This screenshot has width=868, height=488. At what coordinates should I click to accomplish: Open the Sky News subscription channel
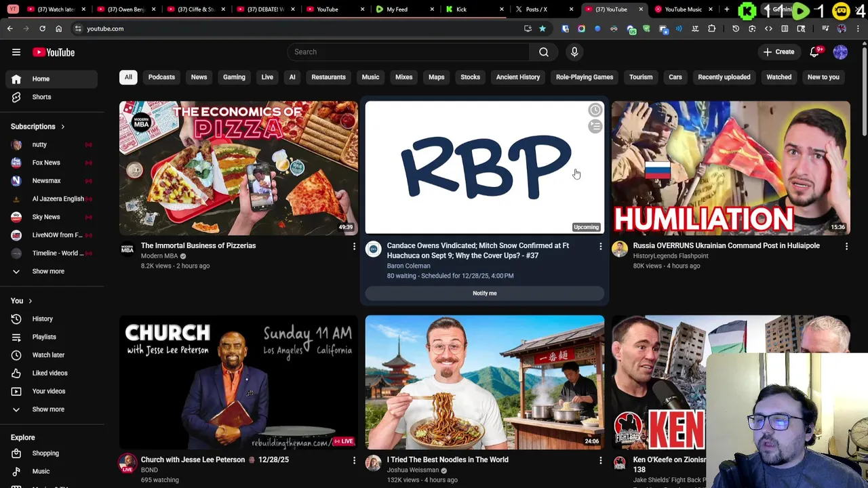pos(52,217)
